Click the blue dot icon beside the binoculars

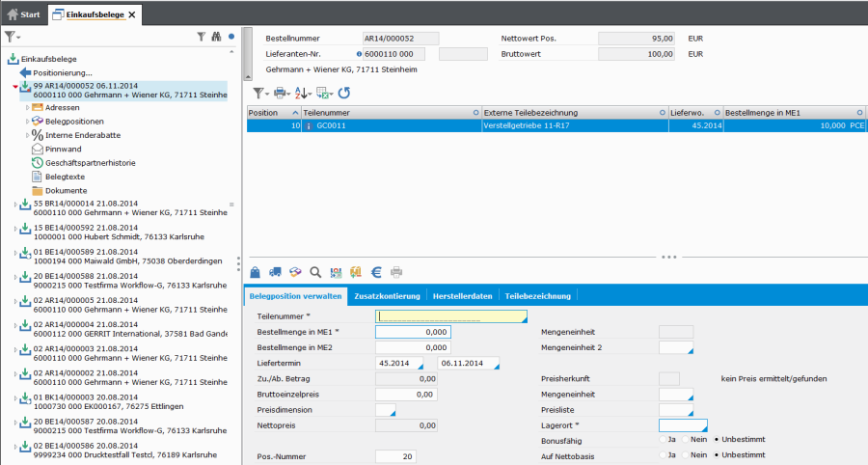[231, 37]
